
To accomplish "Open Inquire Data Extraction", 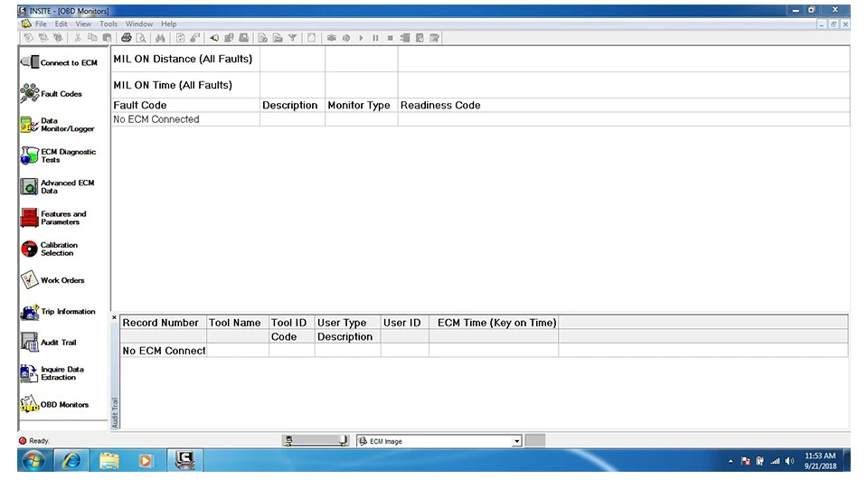I will coord(52,373).
